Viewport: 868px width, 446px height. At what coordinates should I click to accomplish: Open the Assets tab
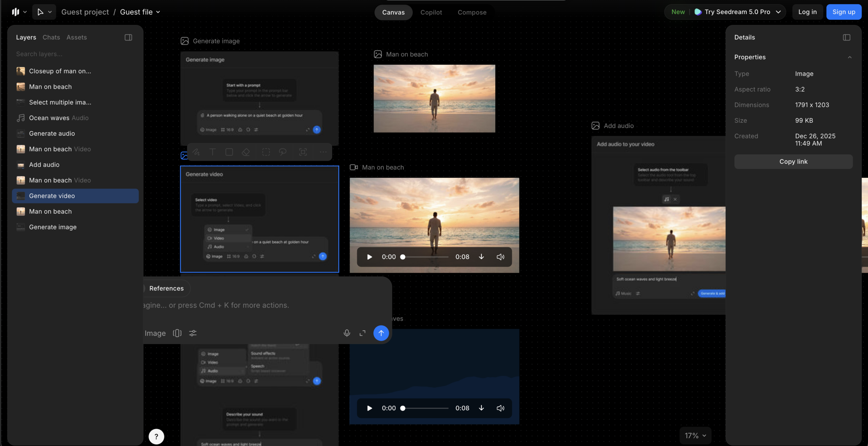[x=77, y=37]
